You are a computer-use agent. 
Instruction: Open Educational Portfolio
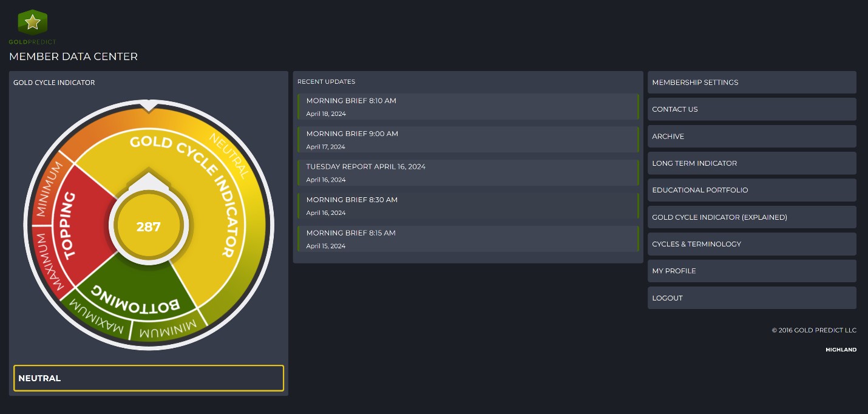click(x=751, y=190)
